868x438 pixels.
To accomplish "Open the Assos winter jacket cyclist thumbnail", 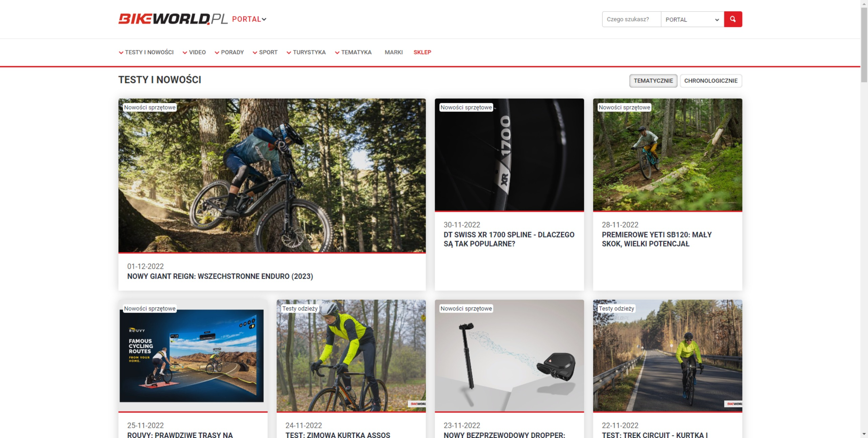I will tap(351, 356).
